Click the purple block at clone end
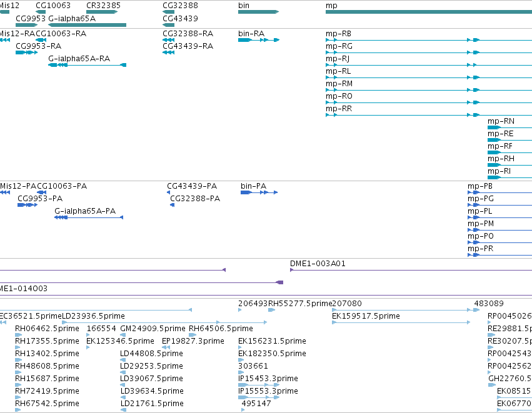Screen dimensions: 532x413 click(279, 282)
